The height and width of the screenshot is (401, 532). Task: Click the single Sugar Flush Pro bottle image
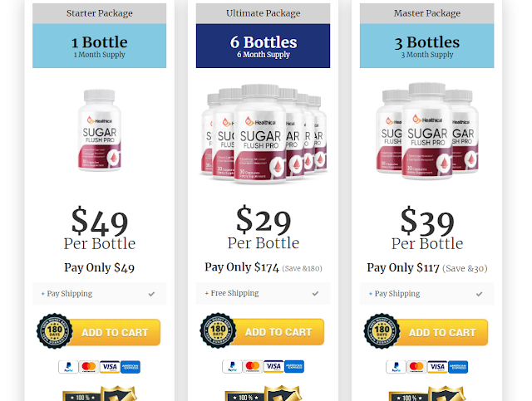[x=100, y=130]
